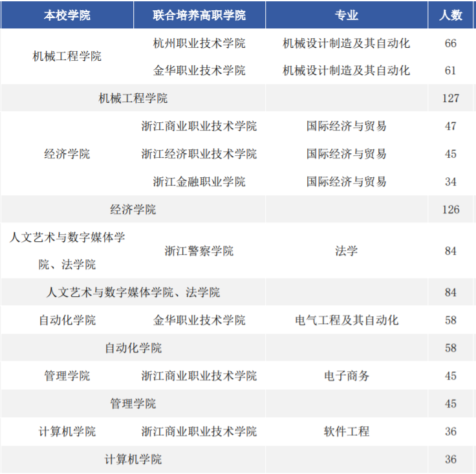Click the subtotal value 126
Screen dimensions: 476x474
[x=451, y=210]
